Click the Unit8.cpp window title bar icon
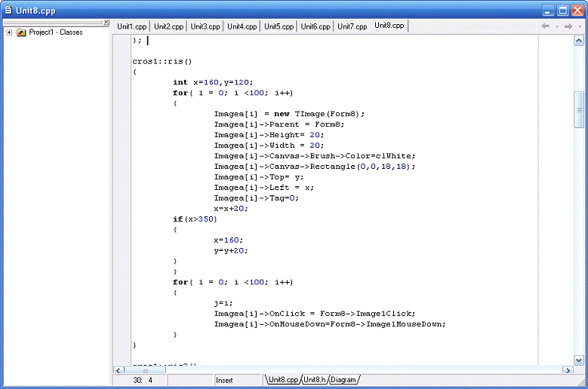The image size is (588, 389). coord(8,11)
